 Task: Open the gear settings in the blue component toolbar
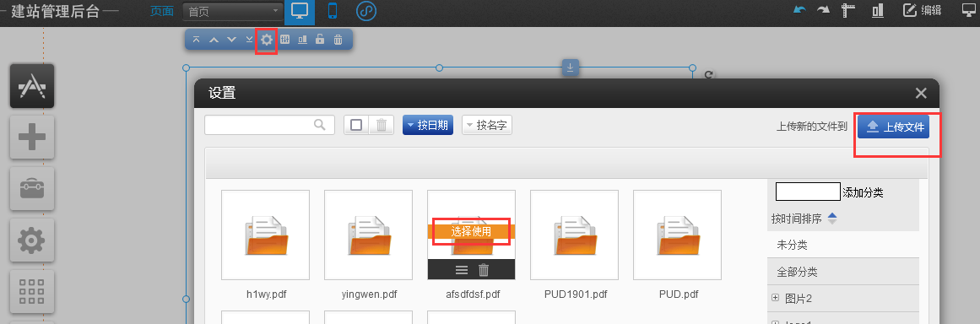(x=267, y=40)
